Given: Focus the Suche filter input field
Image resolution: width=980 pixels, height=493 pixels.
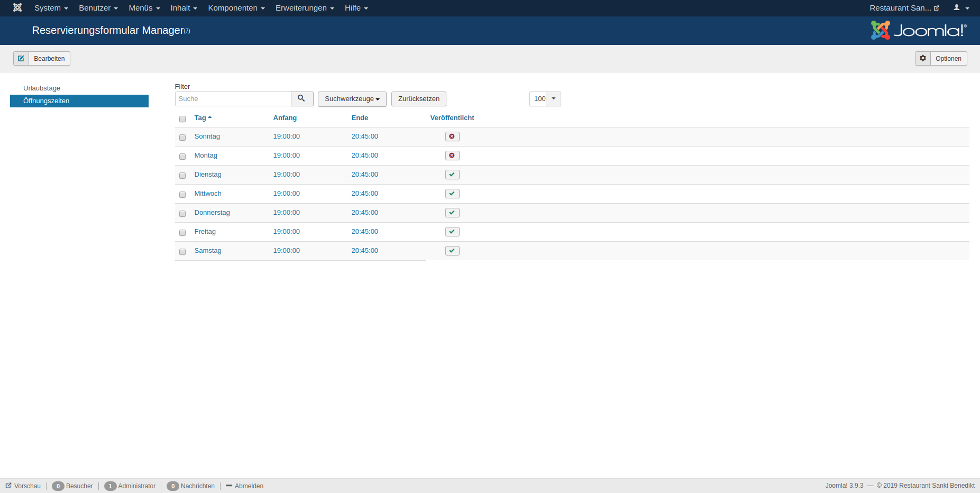Looking at the screenshot, I should click(233, 99).
